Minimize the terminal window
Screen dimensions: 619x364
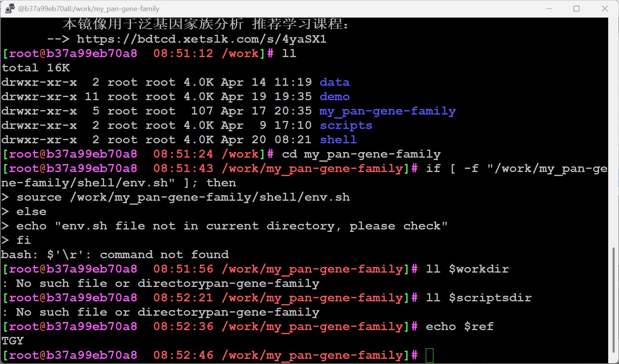(549, 8)
